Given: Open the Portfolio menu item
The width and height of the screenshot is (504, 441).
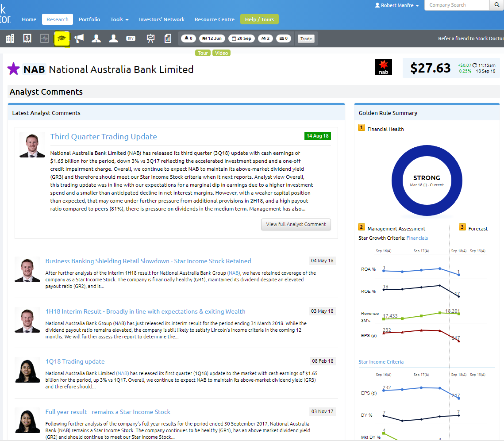Looking at the screenshot, I should pyautogui.click(x=89, y=19).
